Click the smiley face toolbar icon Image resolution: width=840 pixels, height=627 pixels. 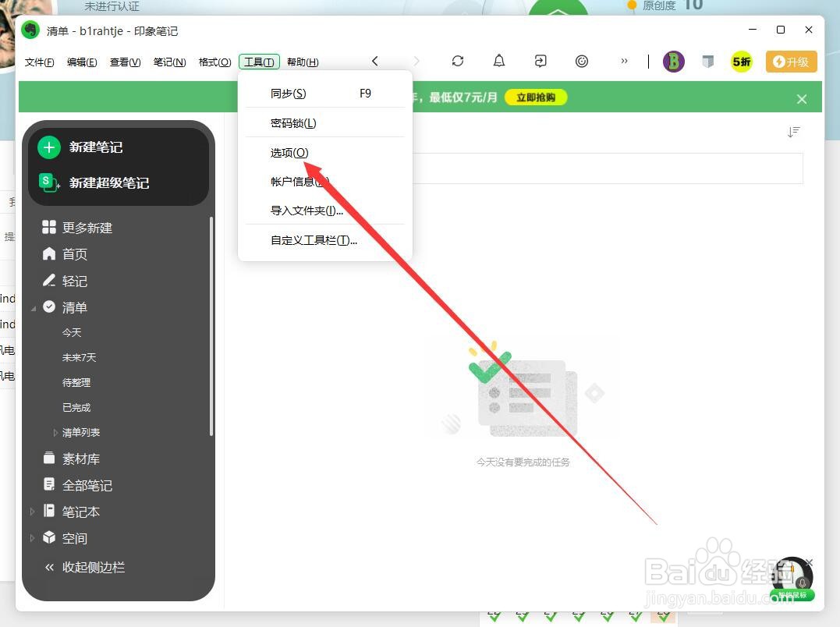[582, 61]
